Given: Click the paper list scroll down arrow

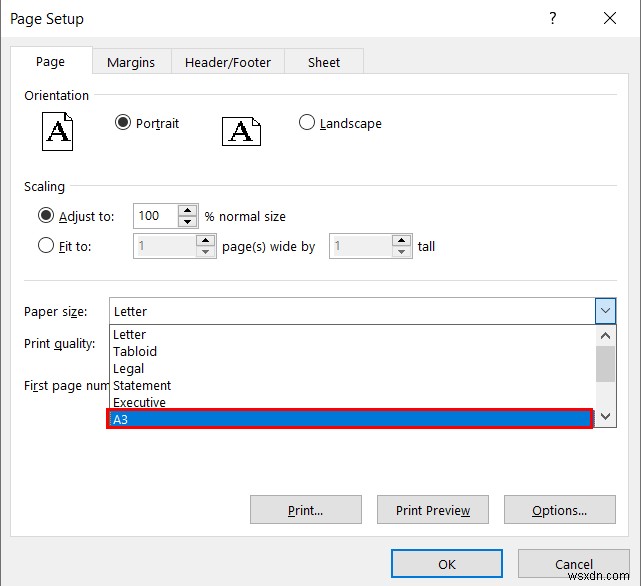Looking at the screenshot, I should 605,416.
